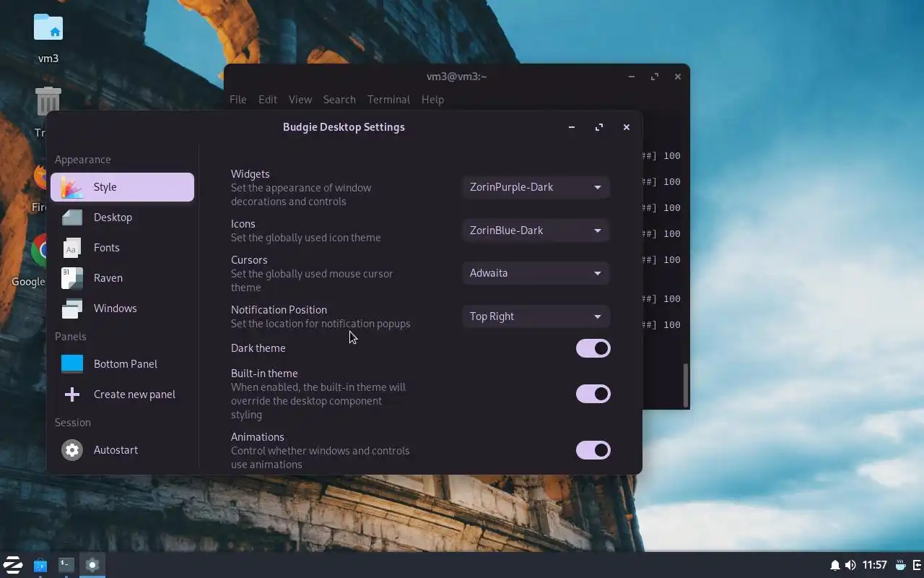Screen dimensions: 924x578
Task: Click the Appearance section heading
Action: click(83, 160)
